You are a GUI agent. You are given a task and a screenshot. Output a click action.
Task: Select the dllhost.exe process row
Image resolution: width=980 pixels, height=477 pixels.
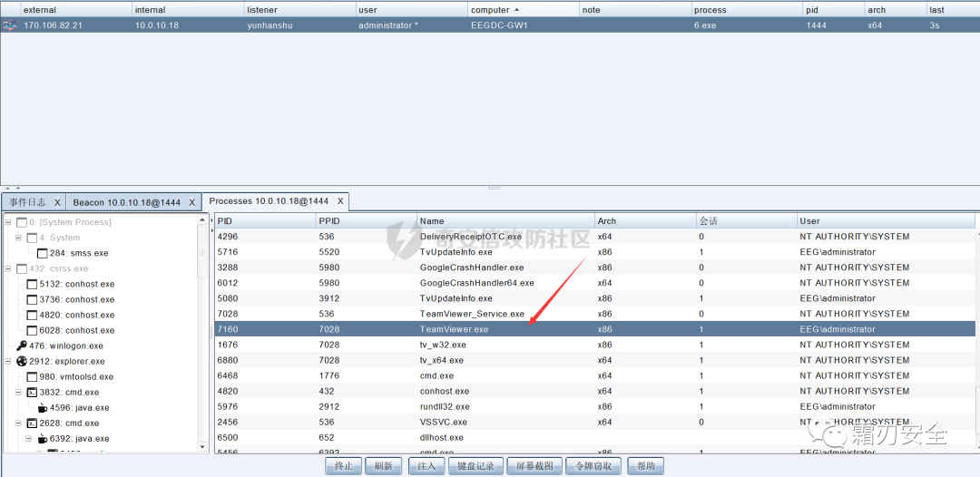click(595, 438)
